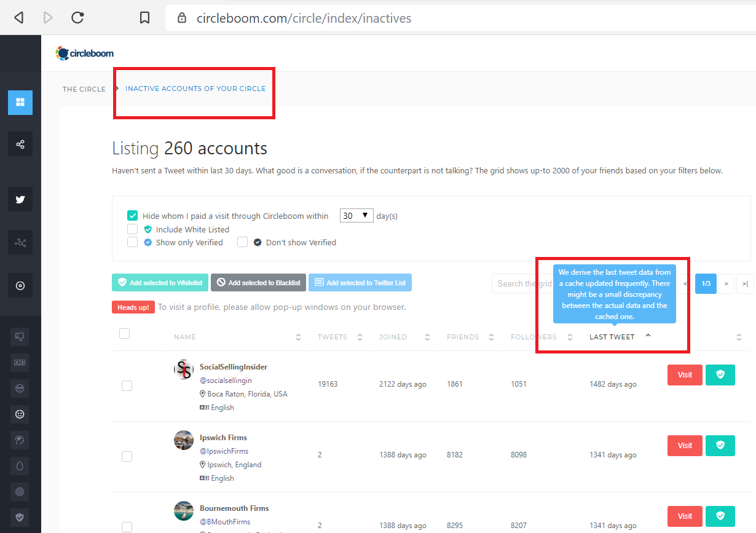Whitelist Bournemouth Firms with shield button
Image resolution: width=756 pixels, height=533 pixels.
click(720, 516)
